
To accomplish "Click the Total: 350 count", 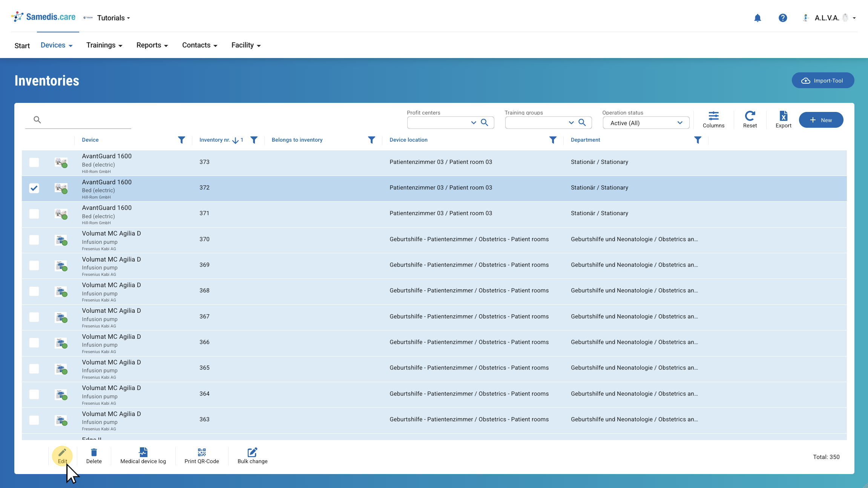I will [x=826, y=457].
